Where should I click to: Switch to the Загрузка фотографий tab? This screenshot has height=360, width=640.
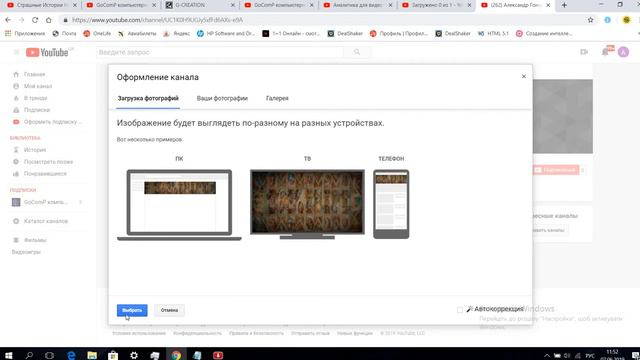(148, 98)
